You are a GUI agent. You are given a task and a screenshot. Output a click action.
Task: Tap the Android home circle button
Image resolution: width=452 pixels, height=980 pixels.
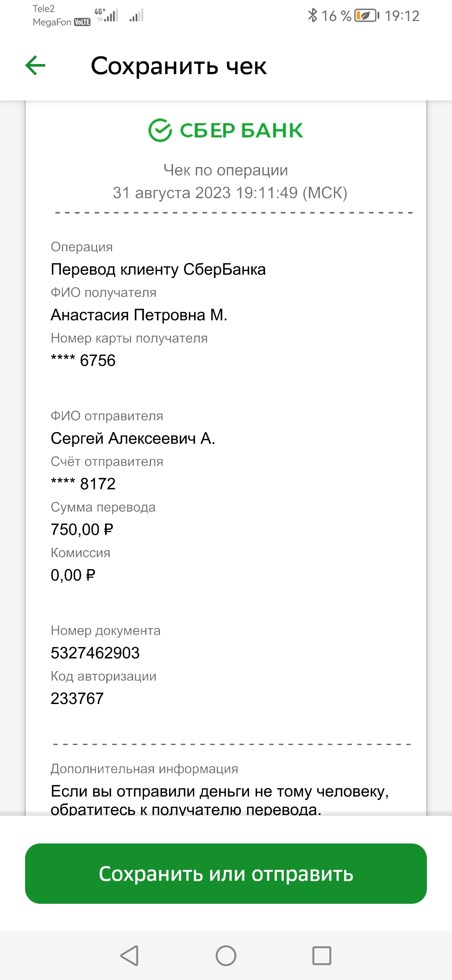[226, 956]
